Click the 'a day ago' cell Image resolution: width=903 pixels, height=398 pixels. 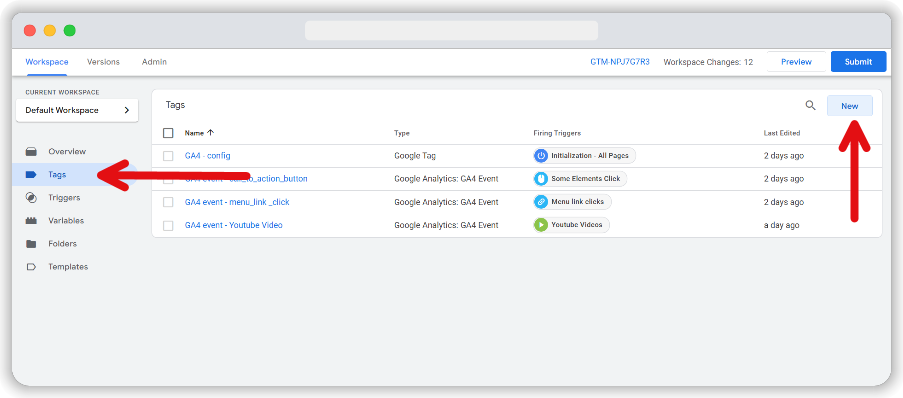781,225
